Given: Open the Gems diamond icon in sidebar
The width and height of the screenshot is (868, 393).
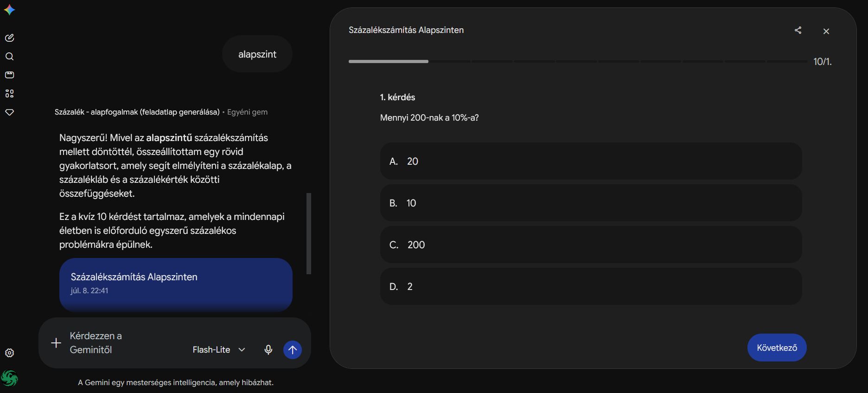Looking at the screenshot, I should pyautogui.click(x=9, y=112).
